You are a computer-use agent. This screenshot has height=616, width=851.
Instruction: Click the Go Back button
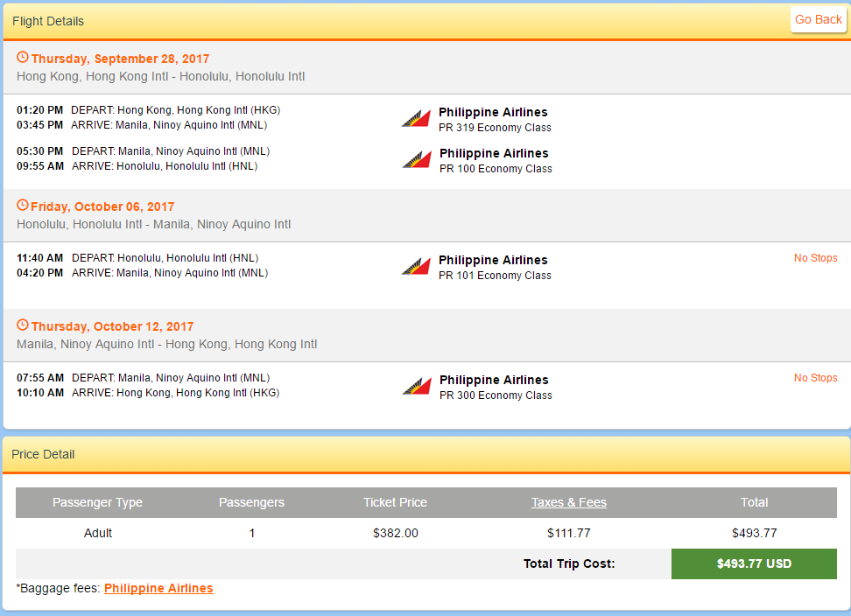click(818, 19)
